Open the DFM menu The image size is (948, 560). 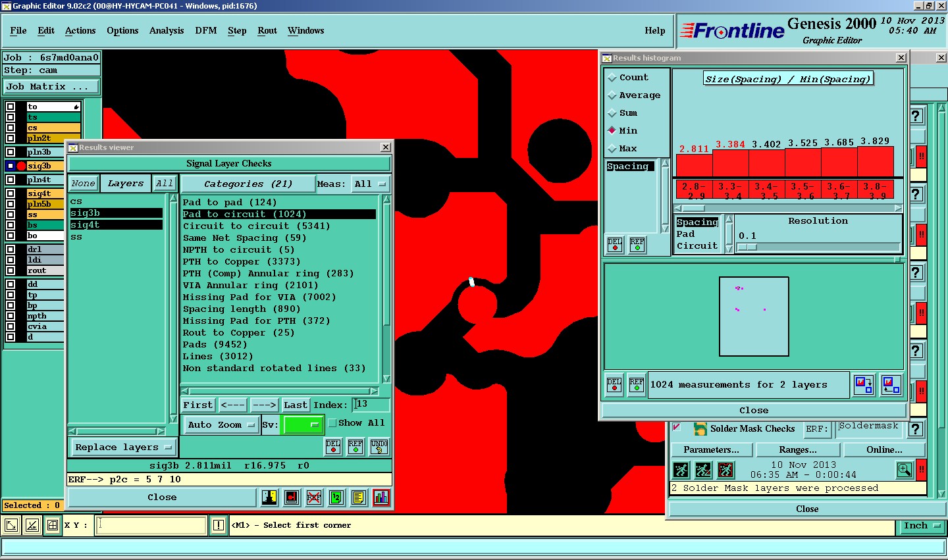pos(206,30)
